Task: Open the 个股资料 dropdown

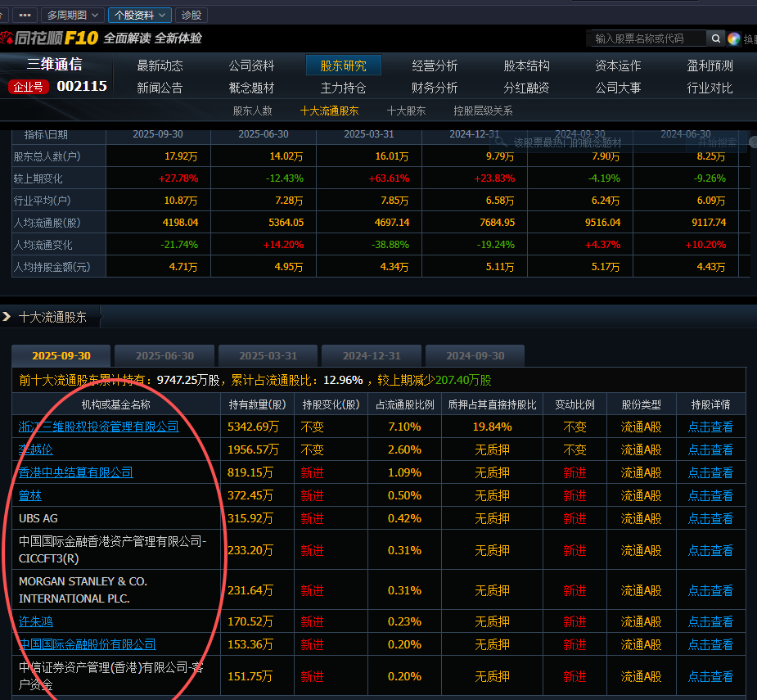Action: (x=140, y=15)
